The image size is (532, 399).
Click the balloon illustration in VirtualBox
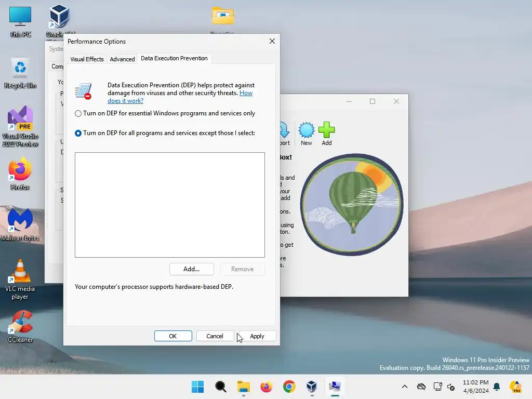pos(352,205)
